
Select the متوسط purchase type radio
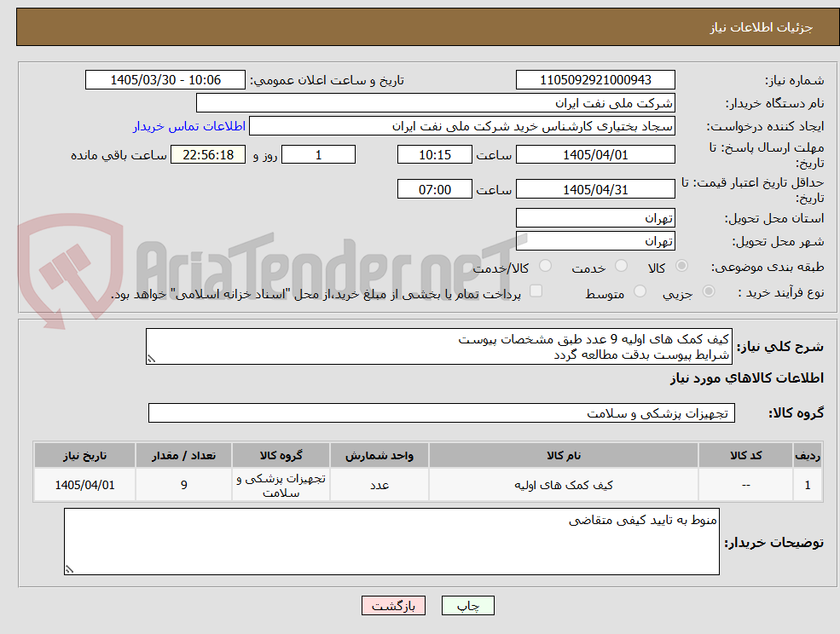coord(640,291)
